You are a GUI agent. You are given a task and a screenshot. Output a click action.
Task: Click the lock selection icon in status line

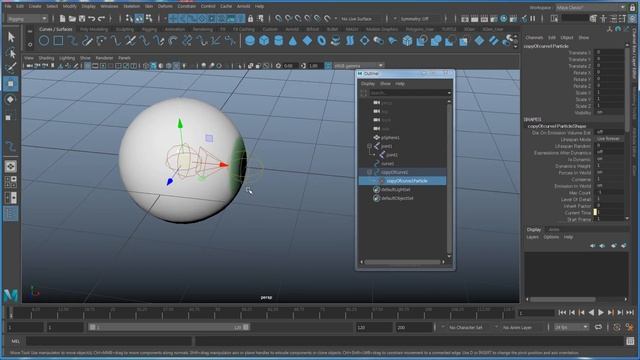point(251,18)
